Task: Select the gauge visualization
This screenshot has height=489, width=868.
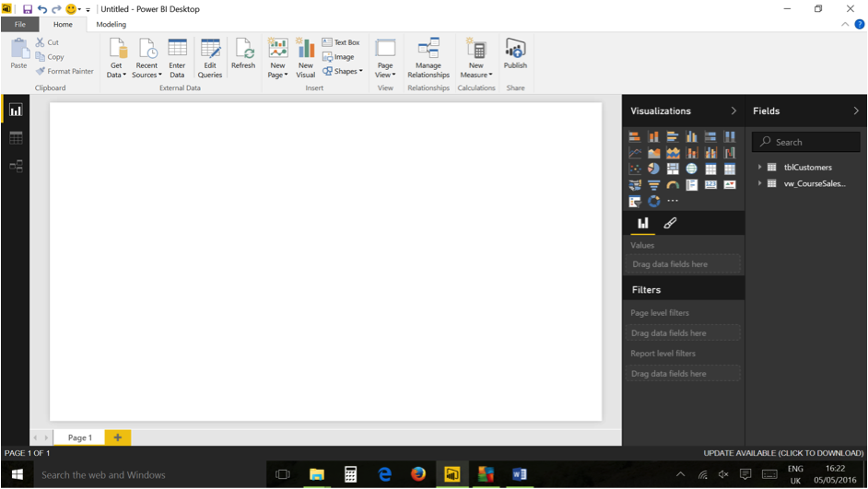Action: (673, 185)
